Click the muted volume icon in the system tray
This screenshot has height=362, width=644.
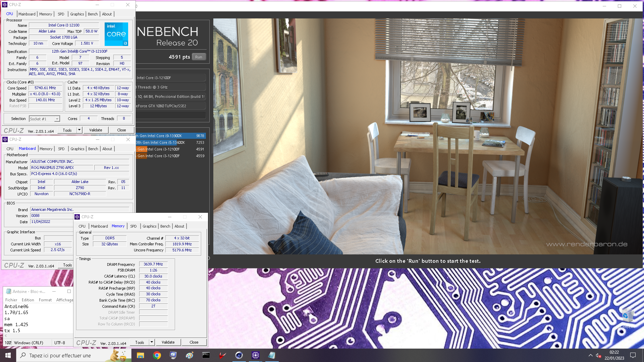pos(598,355)
